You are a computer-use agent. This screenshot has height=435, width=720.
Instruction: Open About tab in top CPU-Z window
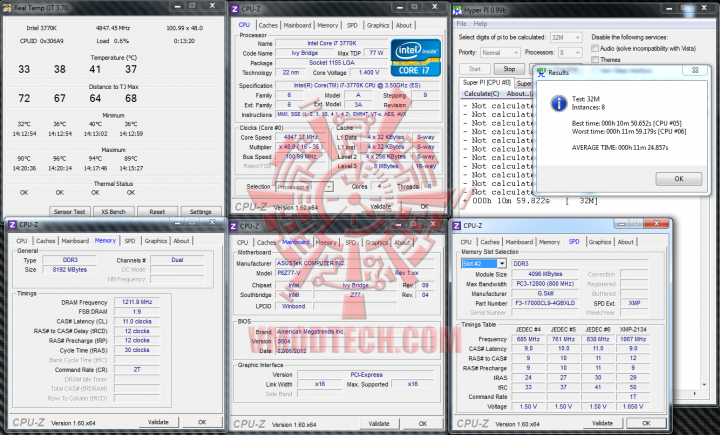coord(404,26)
